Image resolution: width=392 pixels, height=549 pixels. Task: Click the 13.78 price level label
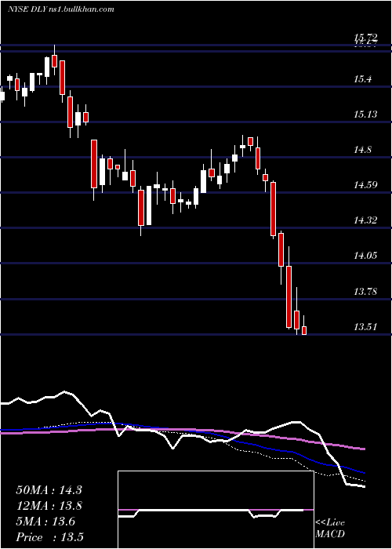tap(365, 291)
